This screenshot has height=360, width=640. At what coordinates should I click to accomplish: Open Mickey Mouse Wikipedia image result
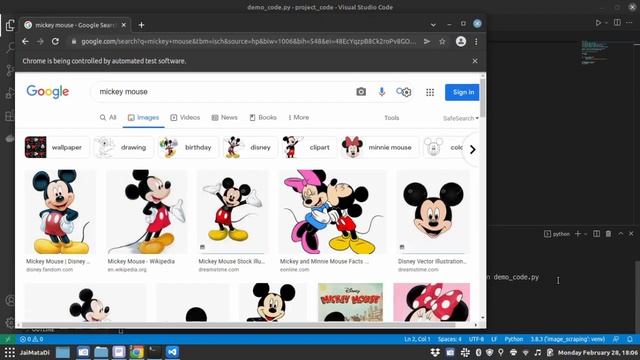coord(147,212)
